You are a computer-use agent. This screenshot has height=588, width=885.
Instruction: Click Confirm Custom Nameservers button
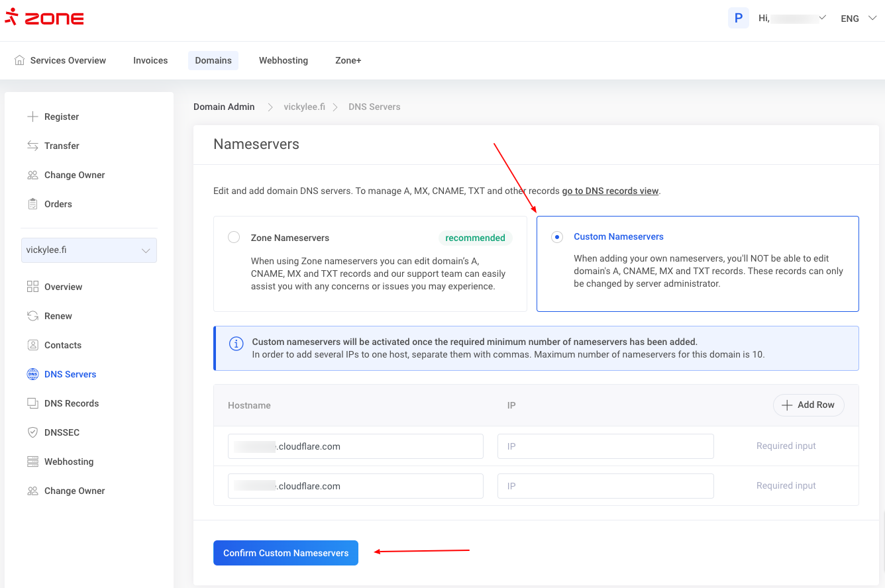point(286,553)
